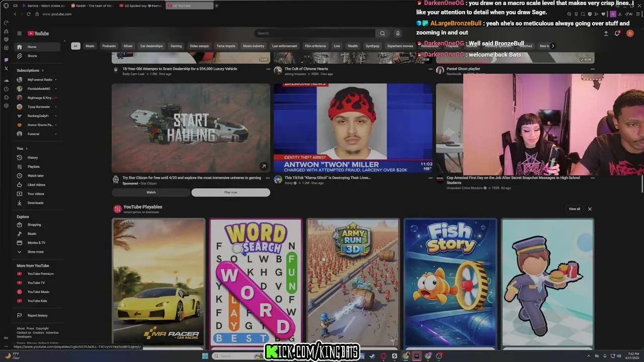644x362 pixels.
Task: Open the Fish Story playable game
Action: 450,283
